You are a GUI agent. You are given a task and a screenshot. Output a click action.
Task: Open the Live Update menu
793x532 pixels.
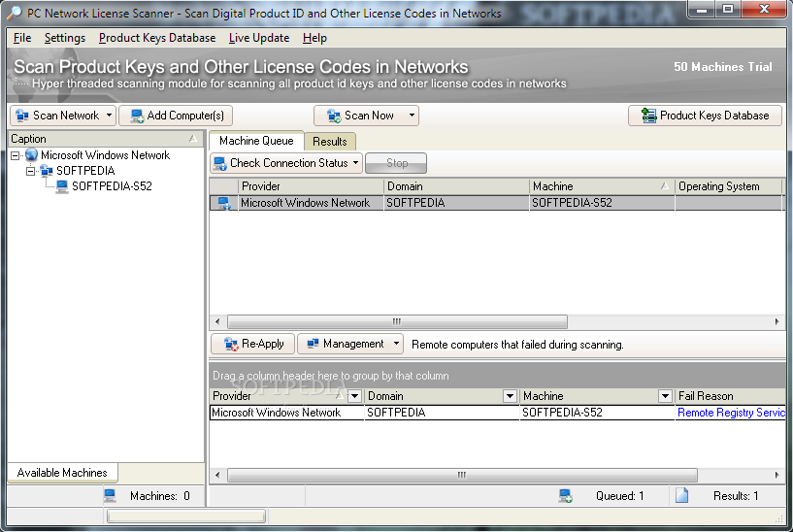(259, 38)
